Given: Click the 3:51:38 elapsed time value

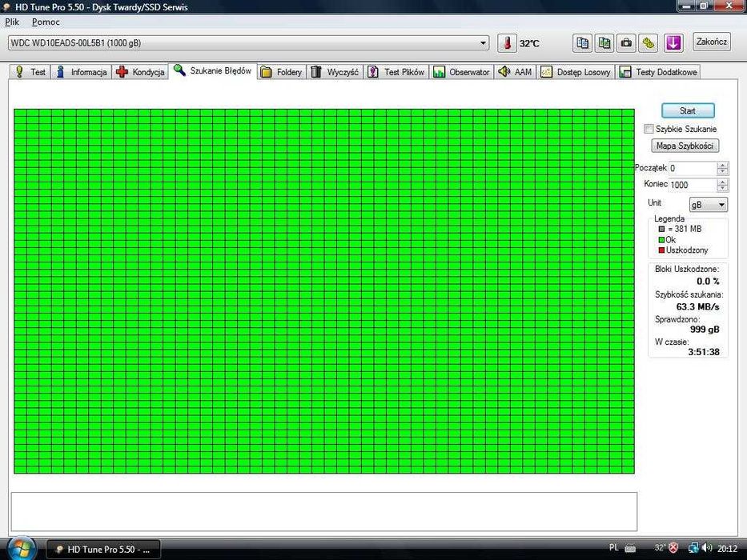Looking at the screenshot, I should (704, 352).
